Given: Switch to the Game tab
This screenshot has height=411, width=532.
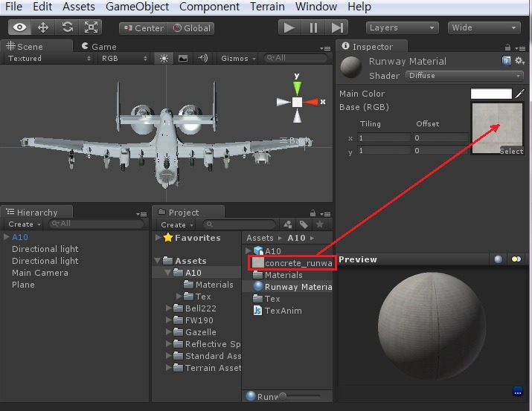Looking at the screenshot, I should click(x=99, y=46).
